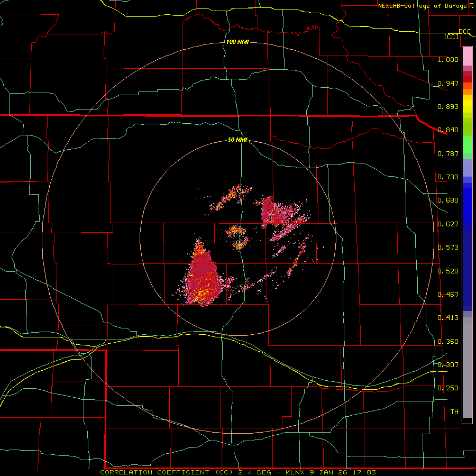Click the 17:03 timestamp

coord(364,472)
